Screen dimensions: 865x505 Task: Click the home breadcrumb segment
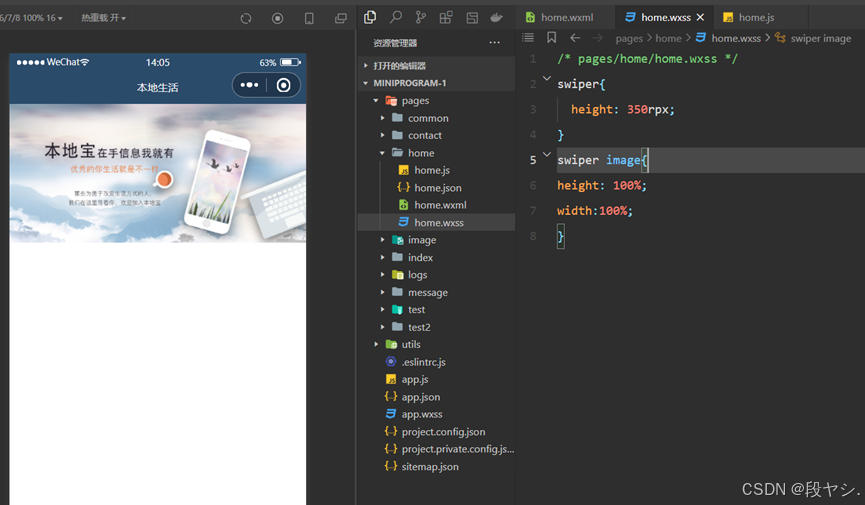(x=668, y=38)
